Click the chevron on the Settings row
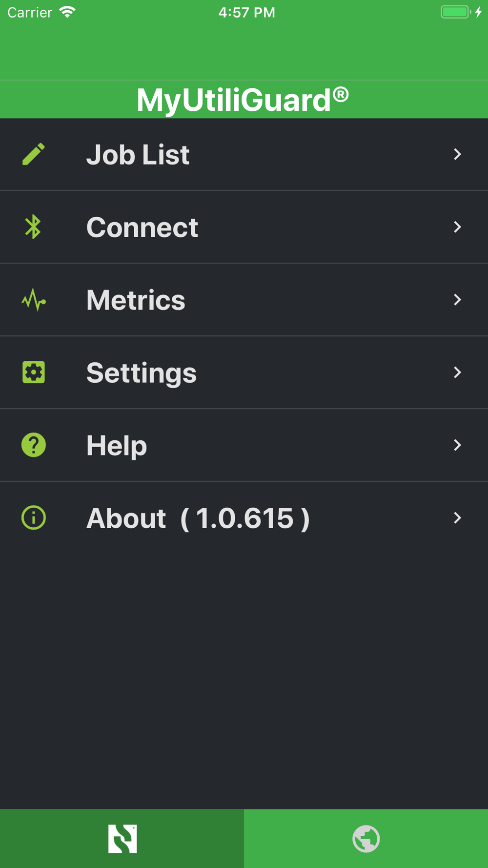Viewport: 488px width, 868px height. (457, 372)
